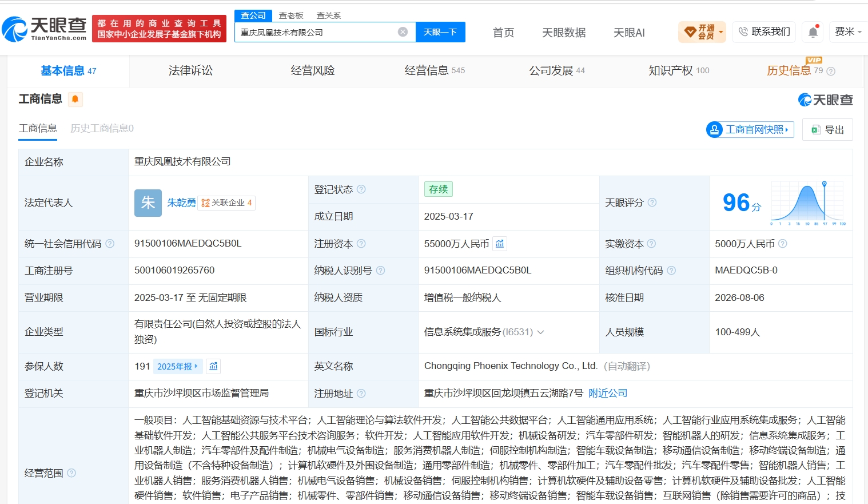The width and height of the screenshot is (868, 504).
Task: Click the 朱 avatar of the legal representative
Action: [148, 203]
